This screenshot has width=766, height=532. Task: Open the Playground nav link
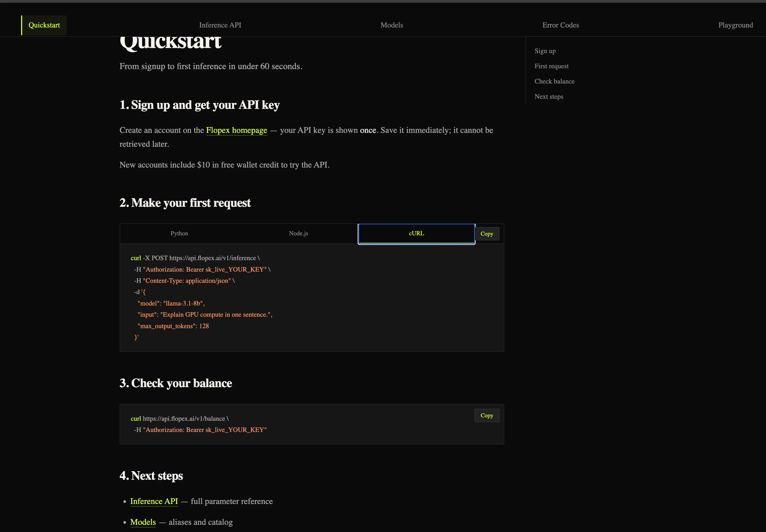pyautogui.click(x=735, y=25)
